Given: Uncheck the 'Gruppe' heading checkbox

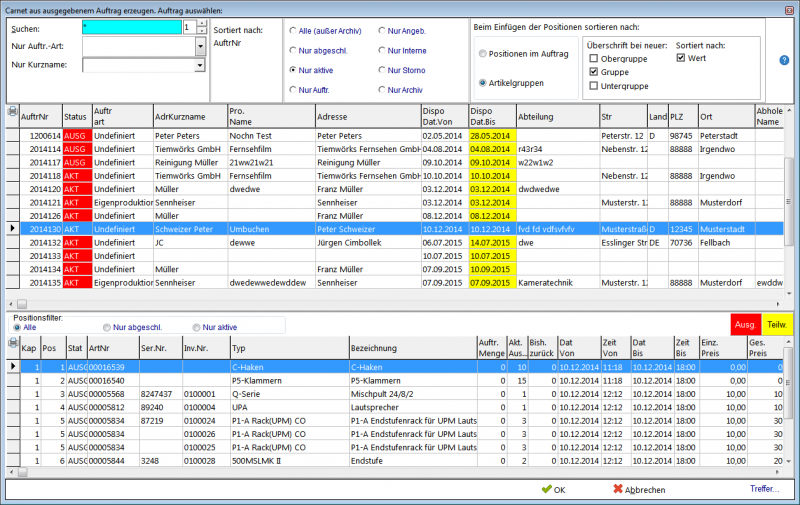Looking at the screenshot, I should click(592, 72).
